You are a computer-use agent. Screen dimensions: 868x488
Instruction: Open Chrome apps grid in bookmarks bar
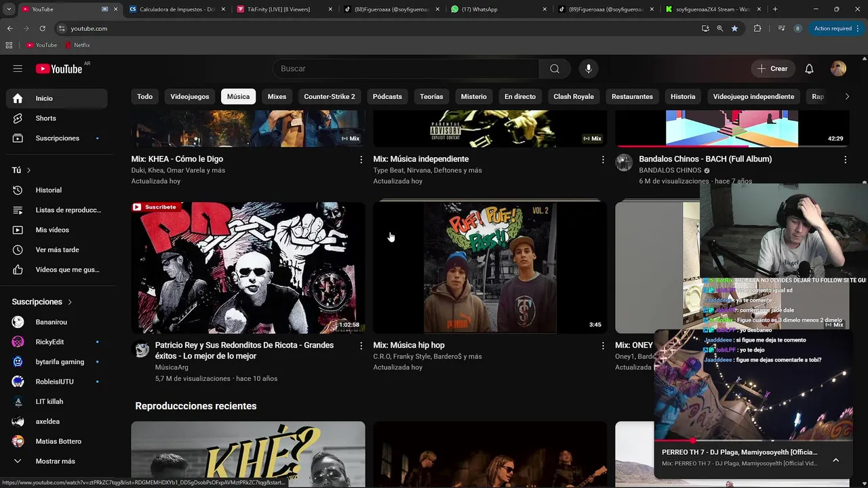point(9,45)
